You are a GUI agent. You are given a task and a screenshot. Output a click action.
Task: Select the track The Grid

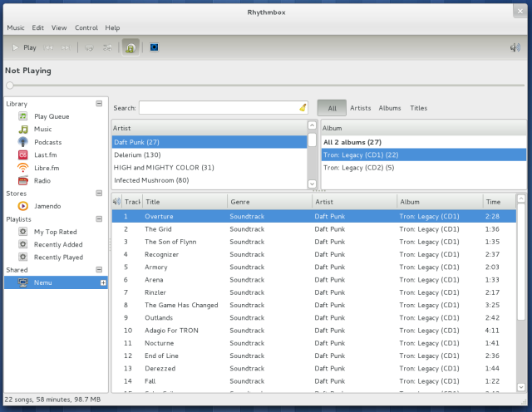tap(314, 229)
